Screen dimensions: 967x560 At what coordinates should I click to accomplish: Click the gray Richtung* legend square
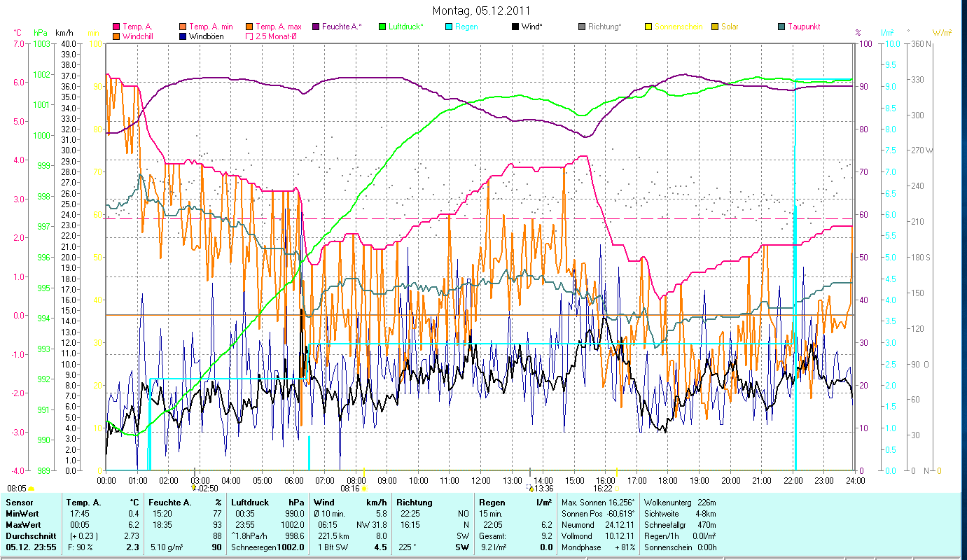tap(582, 27)
